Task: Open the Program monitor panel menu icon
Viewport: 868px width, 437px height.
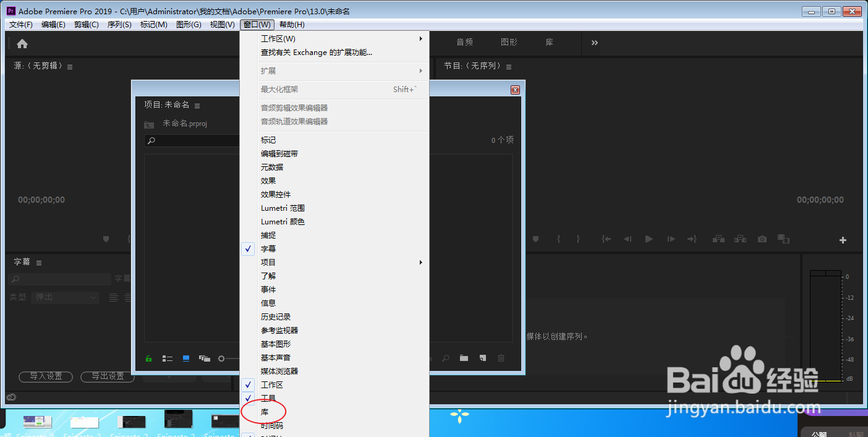Action: click(x=508, y=67)
